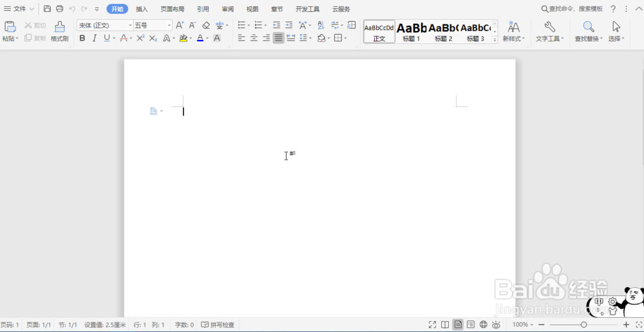Switch to reading layout view
The image size is (644, 332).
click(445, 325)
